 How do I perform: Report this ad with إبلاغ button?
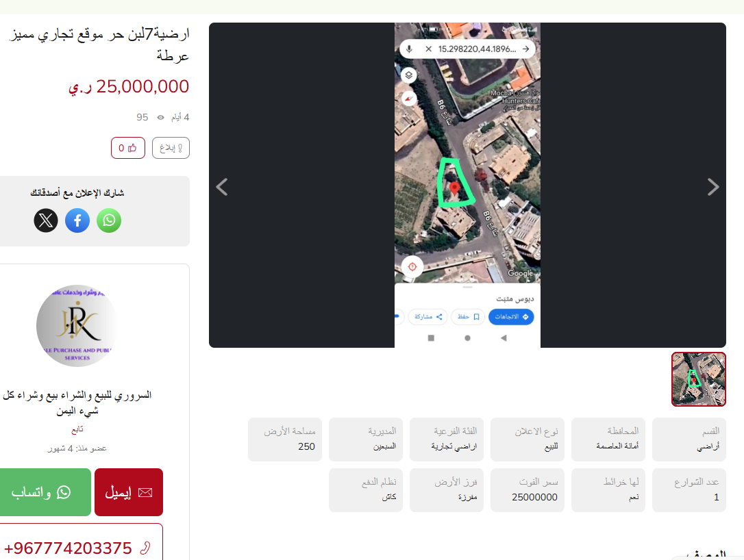171,148
